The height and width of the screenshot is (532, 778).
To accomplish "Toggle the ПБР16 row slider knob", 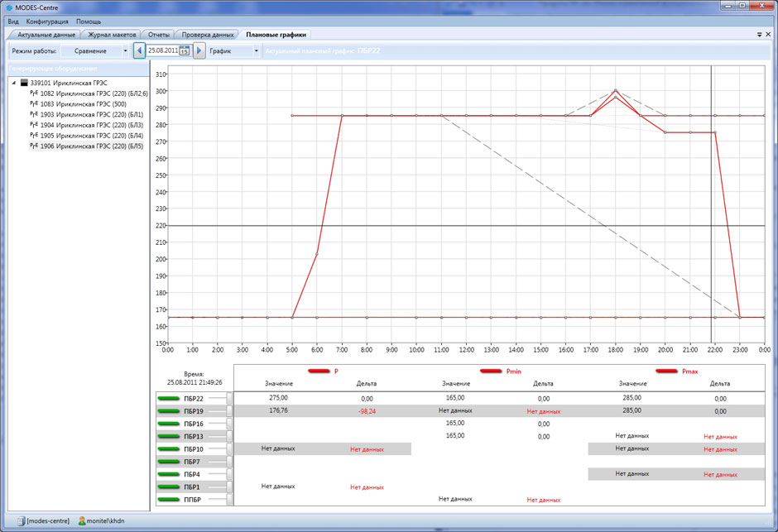I will point(229,424).
